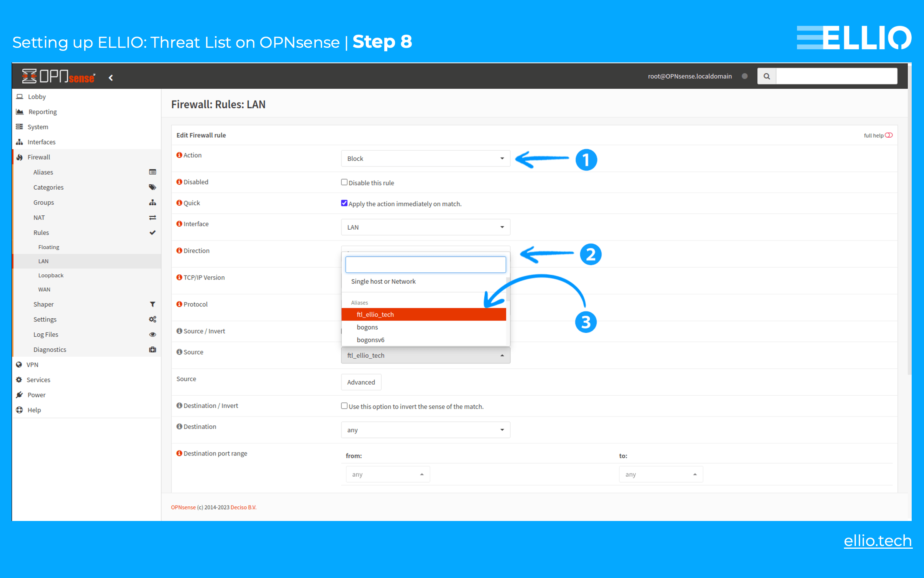Open the gears icon beside Settings

click(152, 319)
